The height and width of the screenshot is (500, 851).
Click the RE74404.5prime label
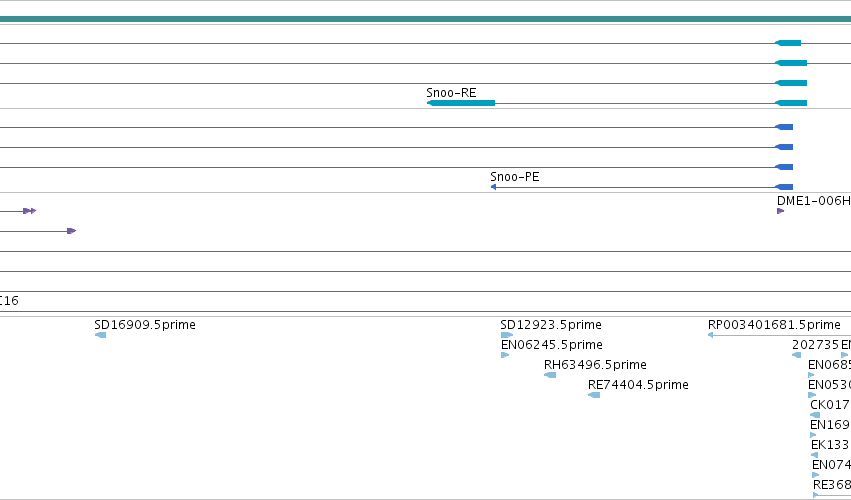[x=638, y=385]
